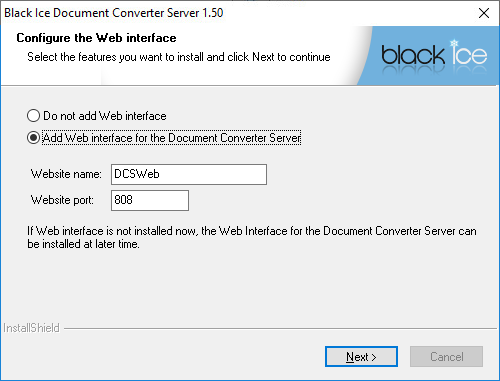Click the InstallShield branding text

(x=31, y=328)
